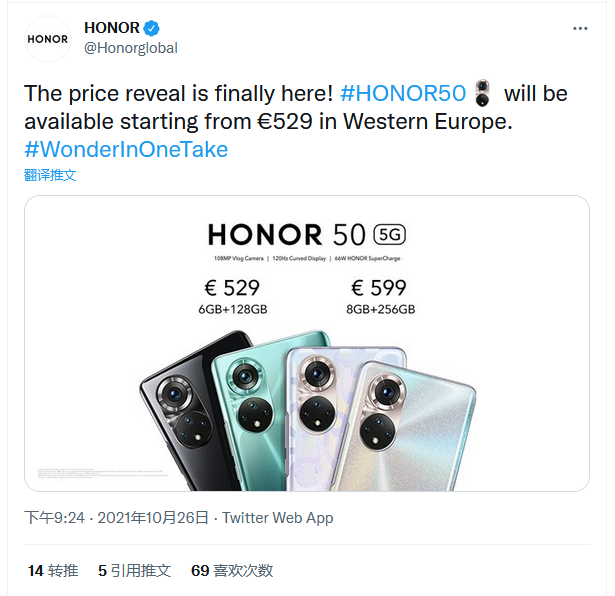
Task: Open the #WonderInOneTake hashtag
Action: [x=126, y=150]
